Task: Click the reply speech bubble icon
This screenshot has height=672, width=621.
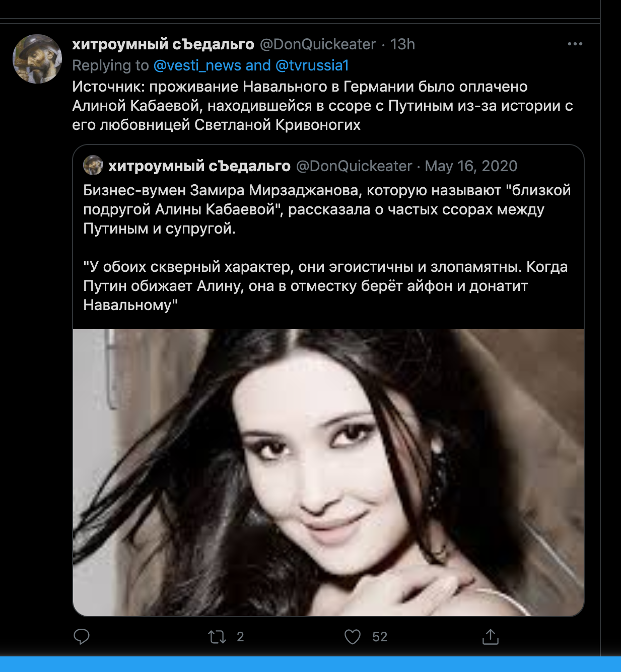Action: [x=82, y=637]
